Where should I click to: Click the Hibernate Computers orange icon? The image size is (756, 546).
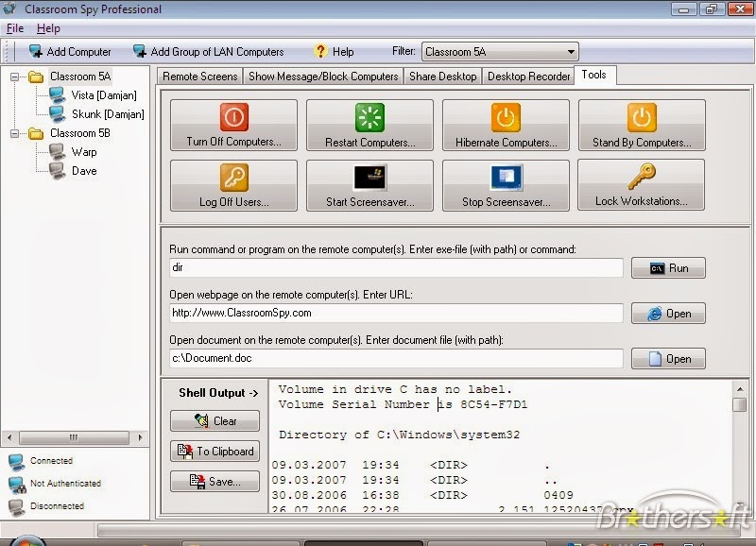click(x=506, y=117)
